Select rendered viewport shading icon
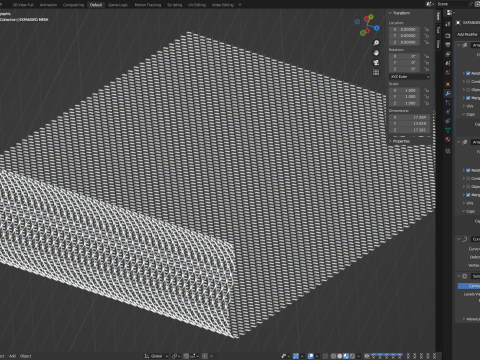This screenshot has height=360, width=480. point(352,356)
